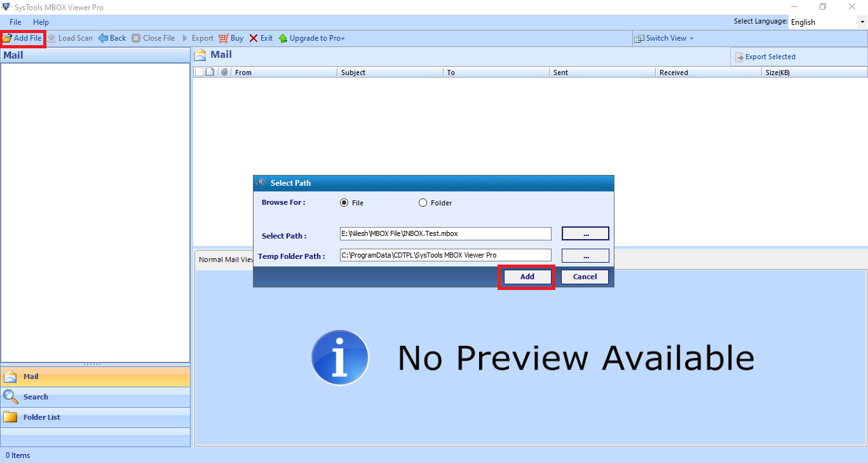Click the browse button beside Select Path

click(x=585, y=233)
